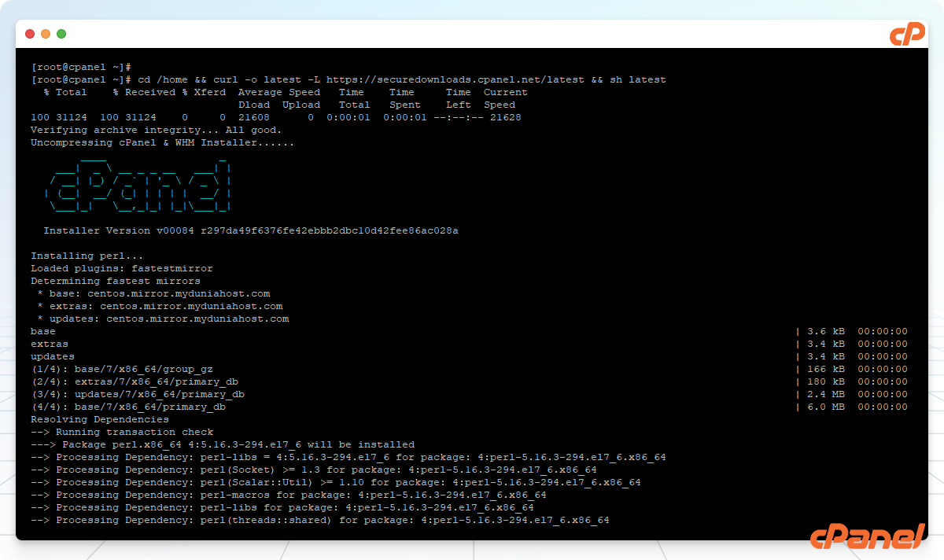944x560 pixels.
Task: Click the 'Package perl.x86_64 will be installed' line
Action: [222, 444]
